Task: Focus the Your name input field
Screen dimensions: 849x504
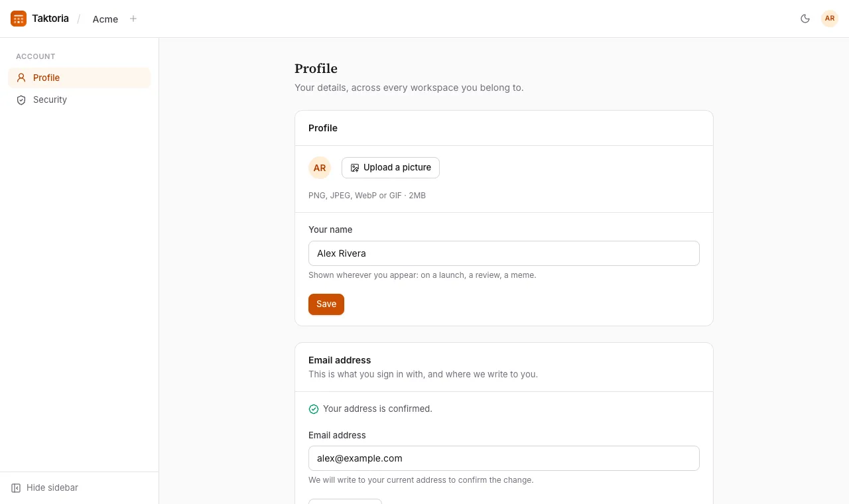Action: pyautogui.click(x=504, y=253)
